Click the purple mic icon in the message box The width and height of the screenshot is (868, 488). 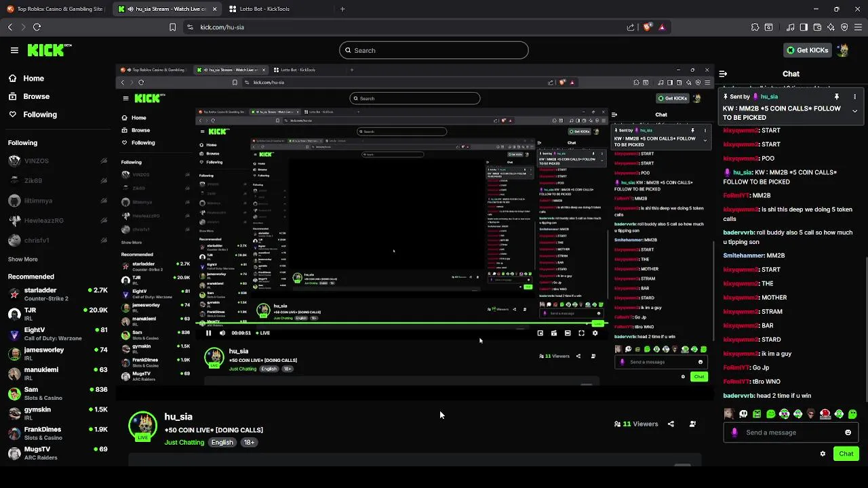(734, 432)
